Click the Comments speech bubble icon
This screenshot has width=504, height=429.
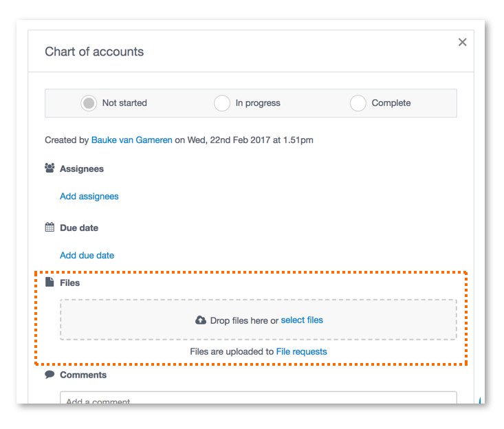tap(50, 375)
